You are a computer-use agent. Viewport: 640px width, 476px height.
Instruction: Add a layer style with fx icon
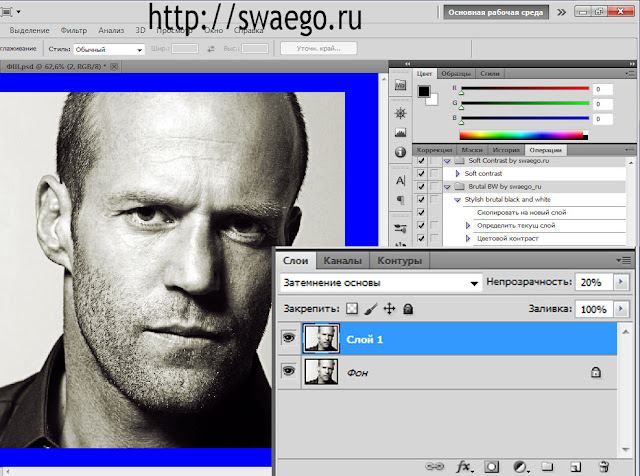(464, 466)
